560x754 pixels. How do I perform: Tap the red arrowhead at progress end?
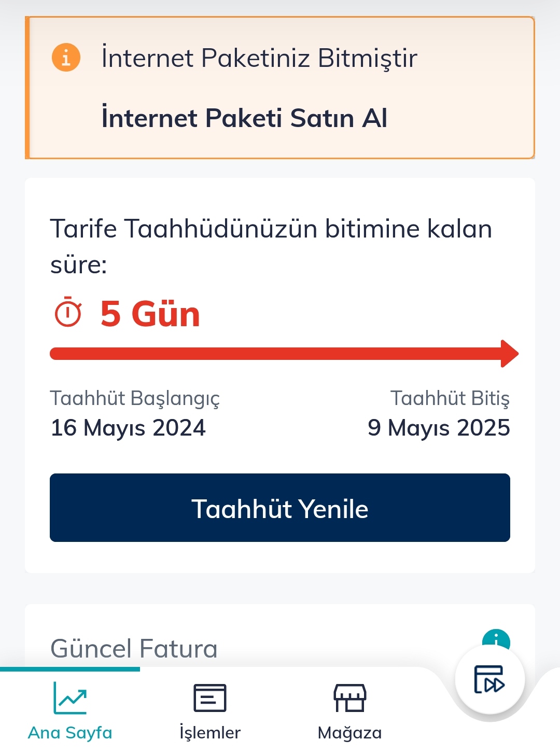pyautogui.click(x=509, y=354)
